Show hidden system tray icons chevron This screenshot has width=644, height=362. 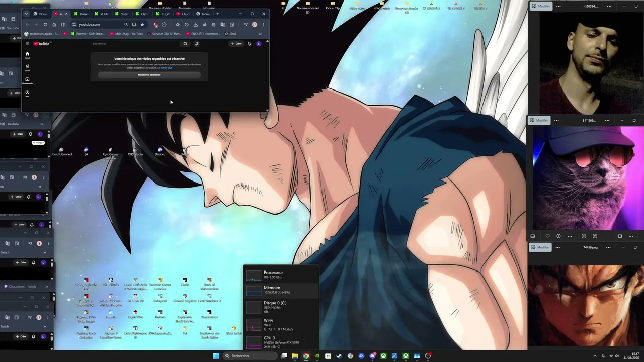595,356
